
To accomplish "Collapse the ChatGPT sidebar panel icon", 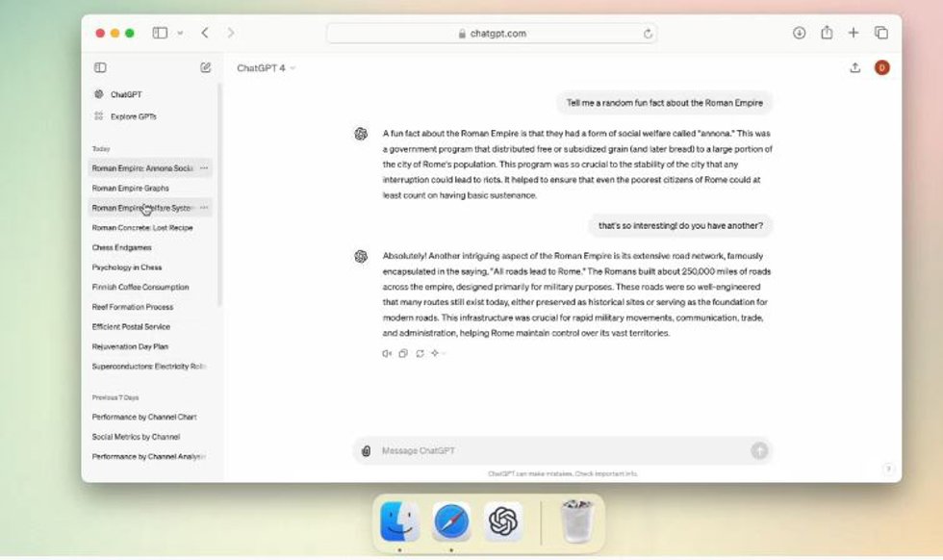I will (100, 67).
